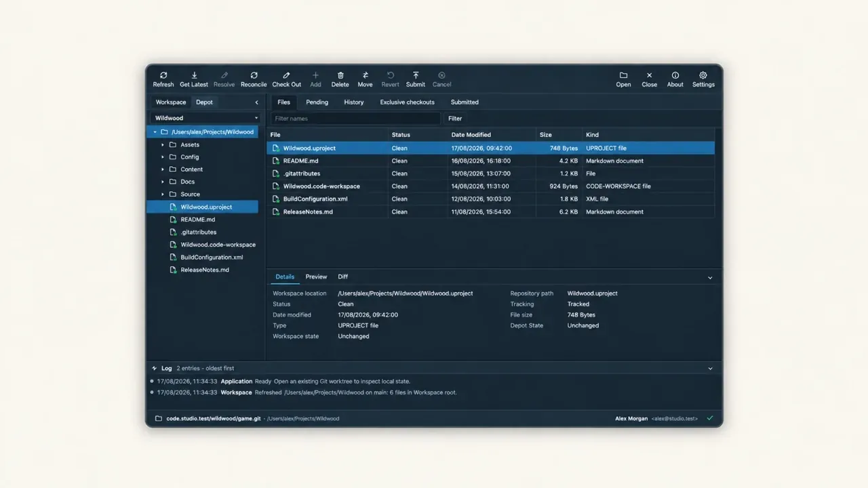868x488 pixels.
Task: Click the .gitattributes file icon in tree
Action: click(174, 232)
